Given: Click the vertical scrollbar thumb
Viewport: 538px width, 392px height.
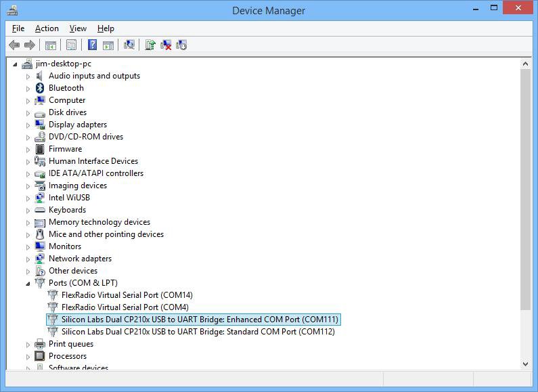Looking at the screenshot, I should (525, 190).
